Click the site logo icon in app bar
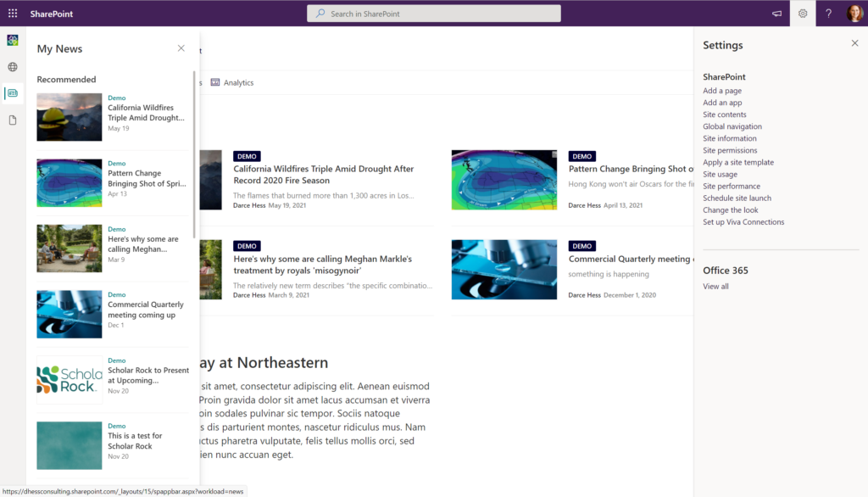This screenshot has height=497, width=868. pos(13,40)
